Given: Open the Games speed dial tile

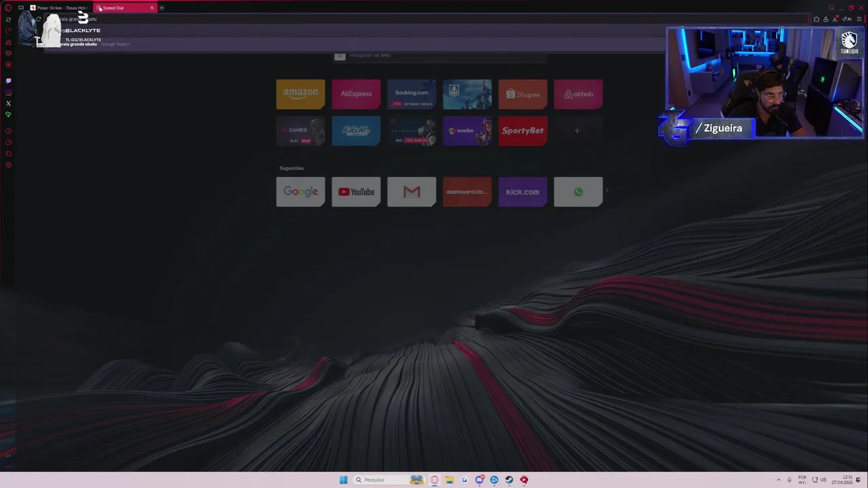Looking at the screenshot, I should [300, 131].
